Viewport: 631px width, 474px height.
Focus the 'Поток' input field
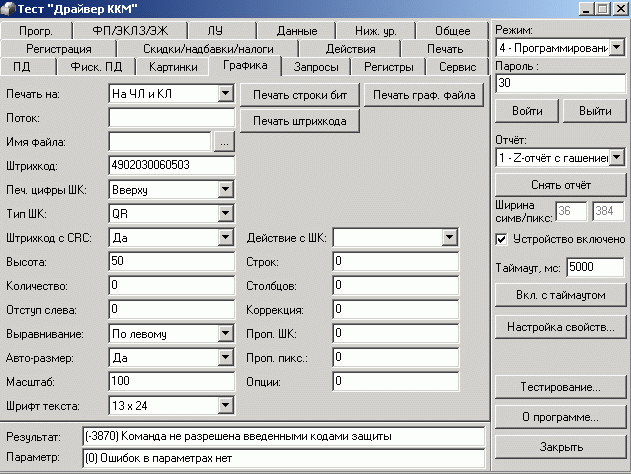coord(171,118)
